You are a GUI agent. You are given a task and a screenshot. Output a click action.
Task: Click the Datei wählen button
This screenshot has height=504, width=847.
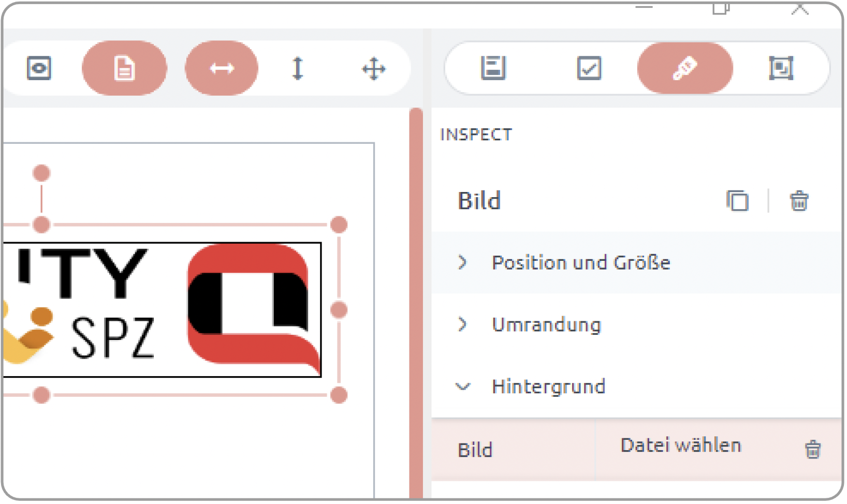tap(681, 446)
